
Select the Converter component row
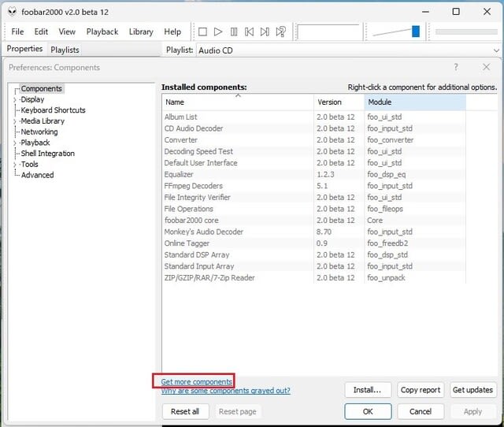(314, 140)
